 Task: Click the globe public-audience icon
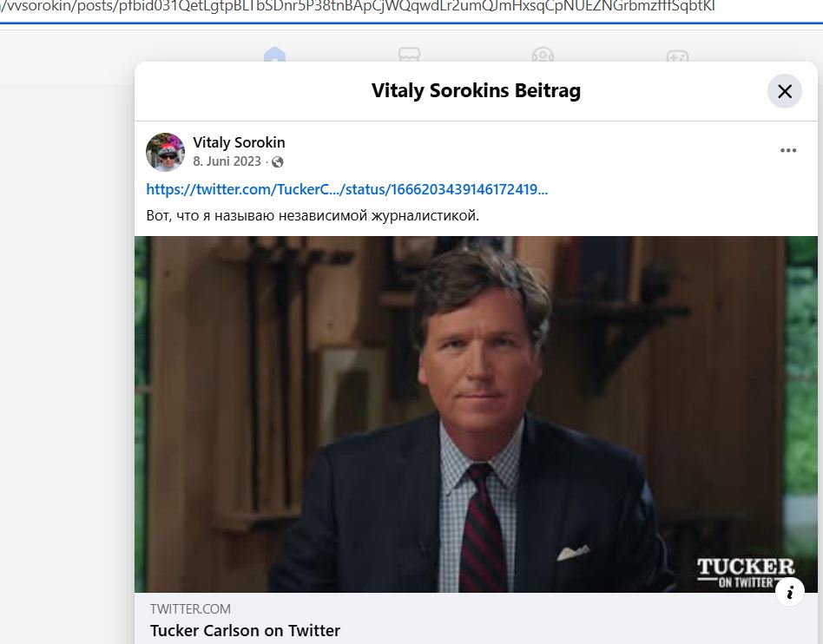click(277, 162)
